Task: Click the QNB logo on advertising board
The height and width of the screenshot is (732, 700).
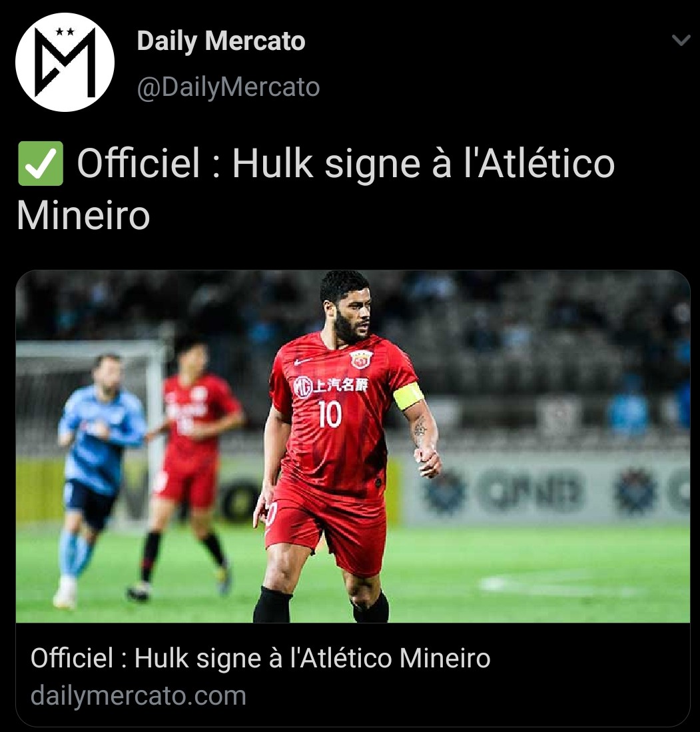Action: point(532,490)
